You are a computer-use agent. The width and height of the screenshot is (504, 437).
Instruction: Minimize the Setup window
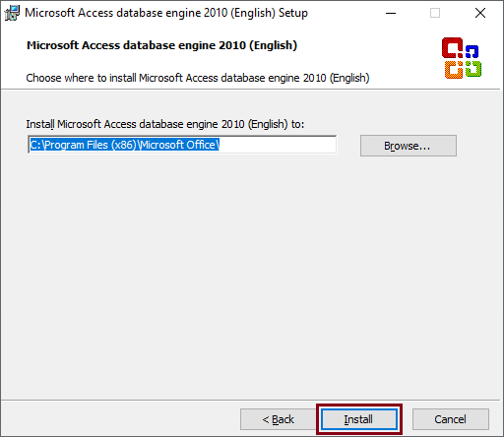pyautogui.click(x=391, y=13)
